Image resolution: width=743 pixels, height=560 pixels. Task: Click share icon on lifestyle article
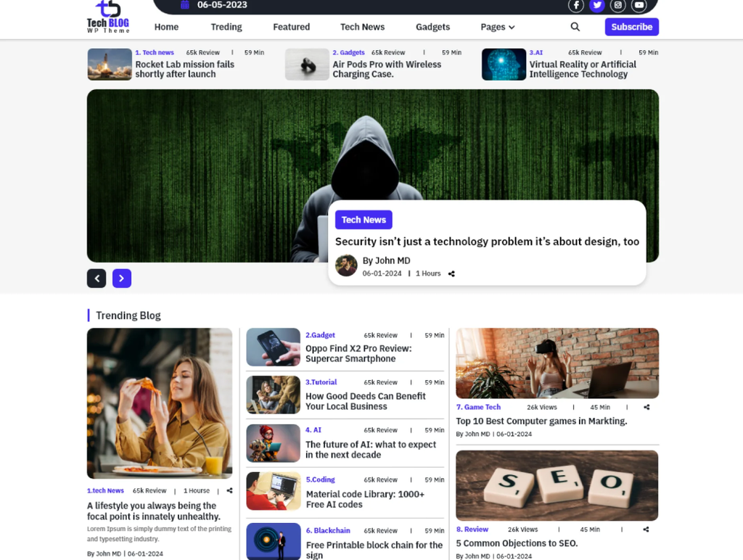coord(230,491)
